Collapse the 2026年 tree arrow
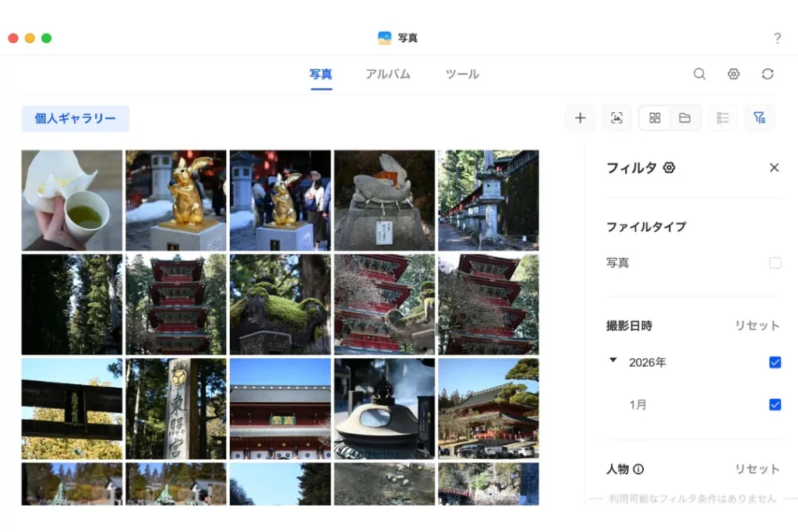 [x=613, y=361]
